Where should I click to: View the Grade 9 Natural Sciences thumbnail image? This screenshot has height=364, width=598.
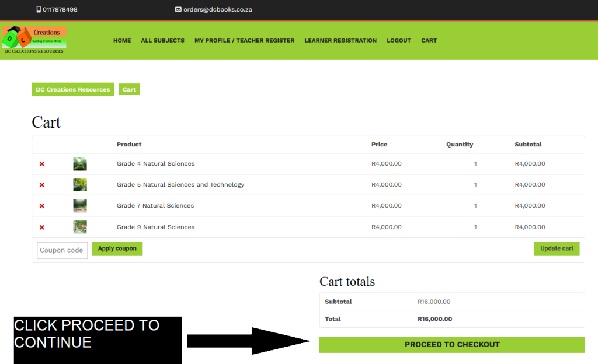(x=79, y=227)
